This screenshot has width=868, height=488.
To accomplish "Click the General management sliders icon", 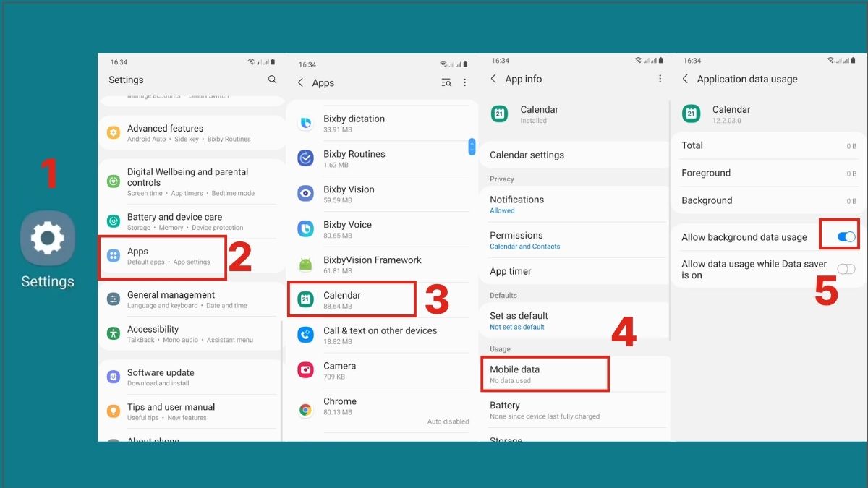I will [114, 299].
